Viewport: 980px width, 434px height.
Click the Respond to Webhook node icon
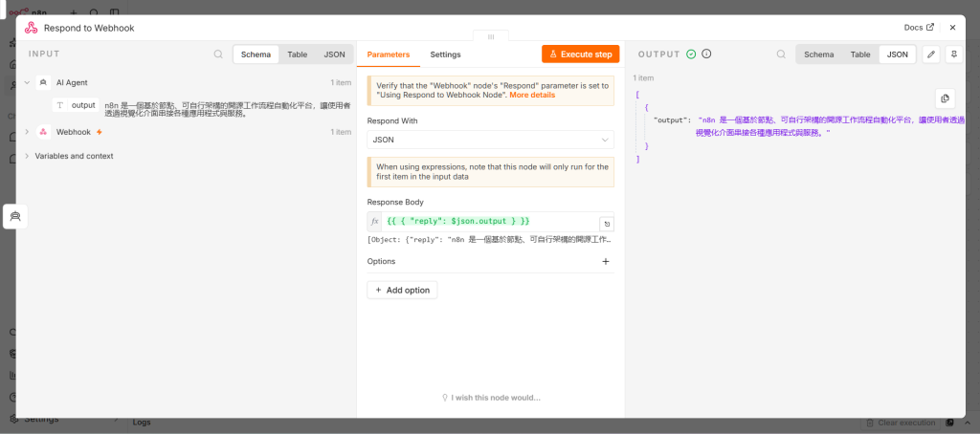(x=31, y=28)
